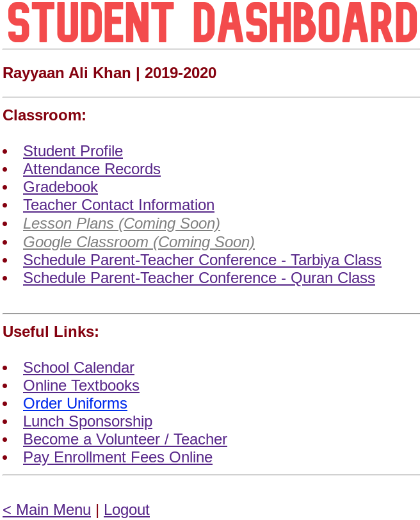The image size is (420, 520).
Task: Go to Online Textbooks
Action: (x=81, y=386)
